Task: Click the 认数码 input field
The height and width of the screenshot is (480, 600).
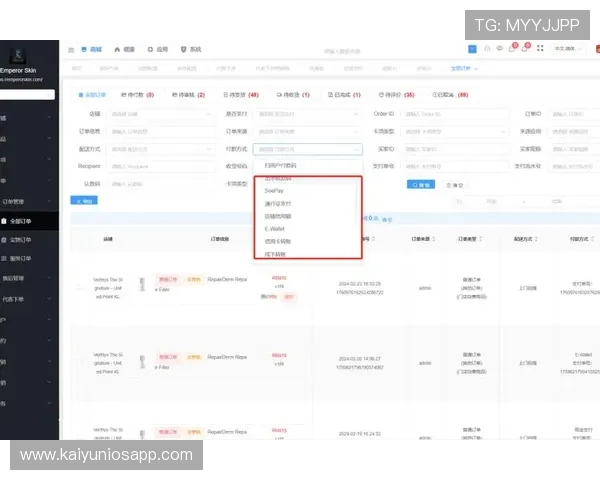Action: tap(161, 184)
